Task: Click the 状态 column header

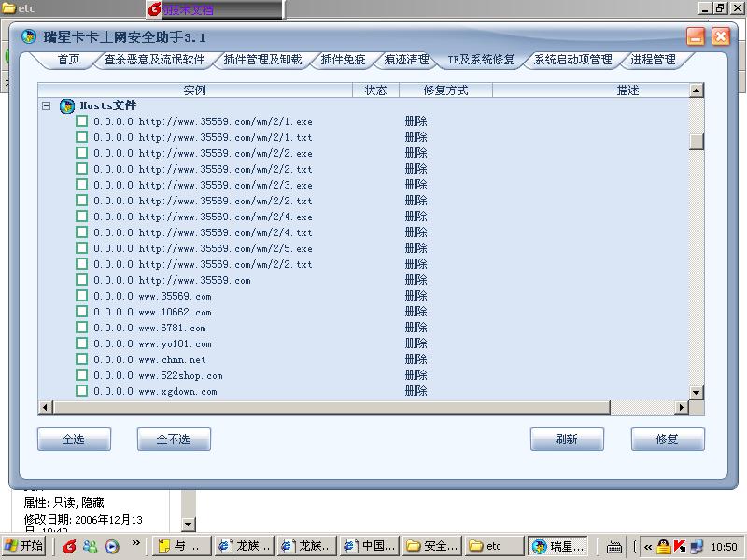Action: [x=376, y=90]
